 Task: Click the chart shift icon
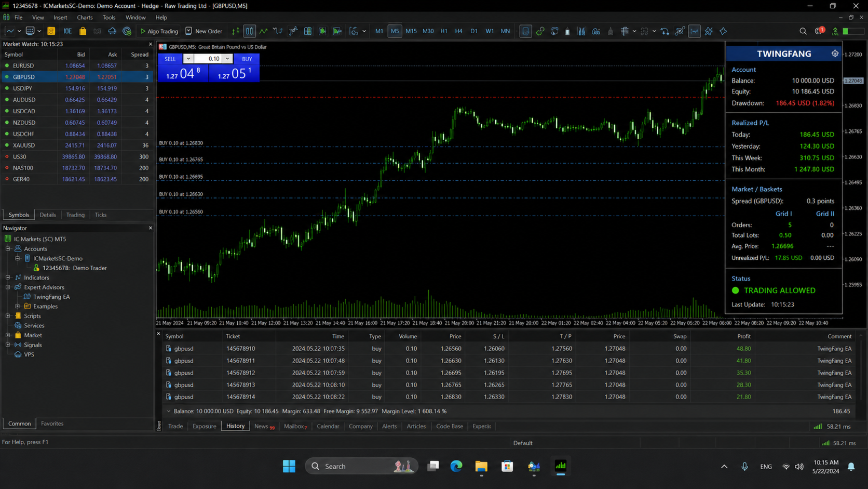(x=337, y=31)
